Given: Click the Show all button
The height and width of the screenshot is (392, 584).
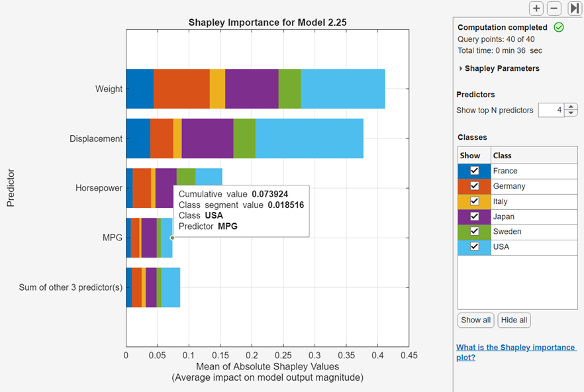Looking at the screenshot, I should click(x=475, y=320).
